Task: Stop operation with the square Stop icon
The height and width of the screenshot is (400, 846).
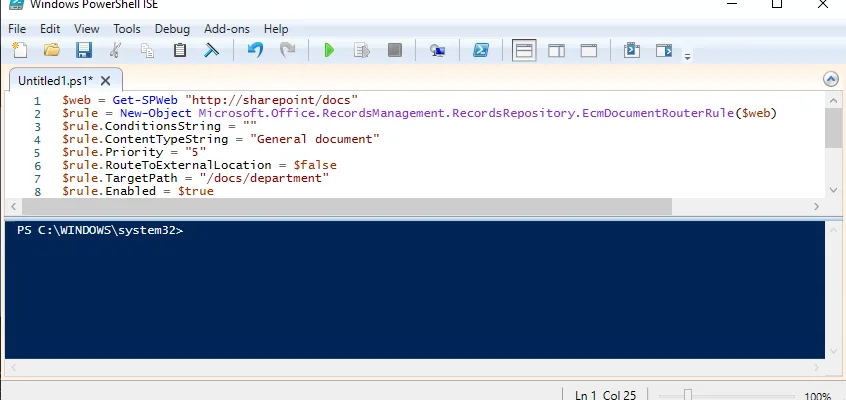Action: [395, 51]
